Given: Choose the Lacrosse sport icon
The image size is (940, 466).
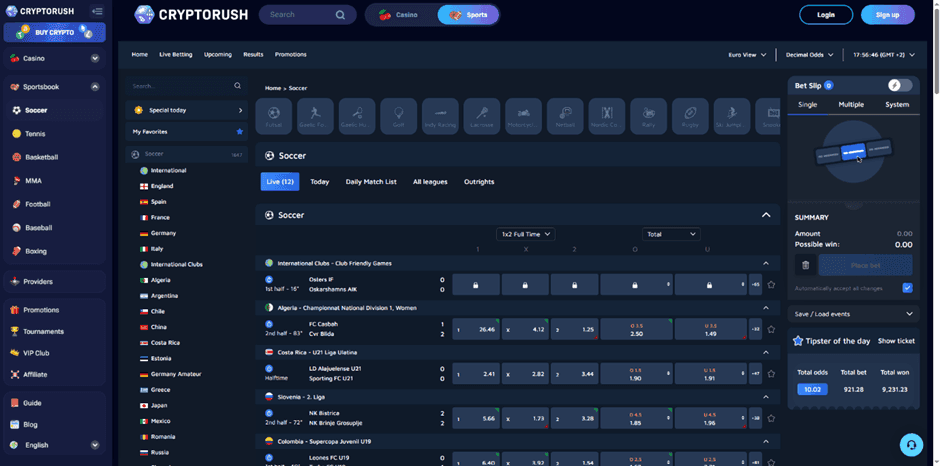Looking at the screenshot, I should point(482,115).
